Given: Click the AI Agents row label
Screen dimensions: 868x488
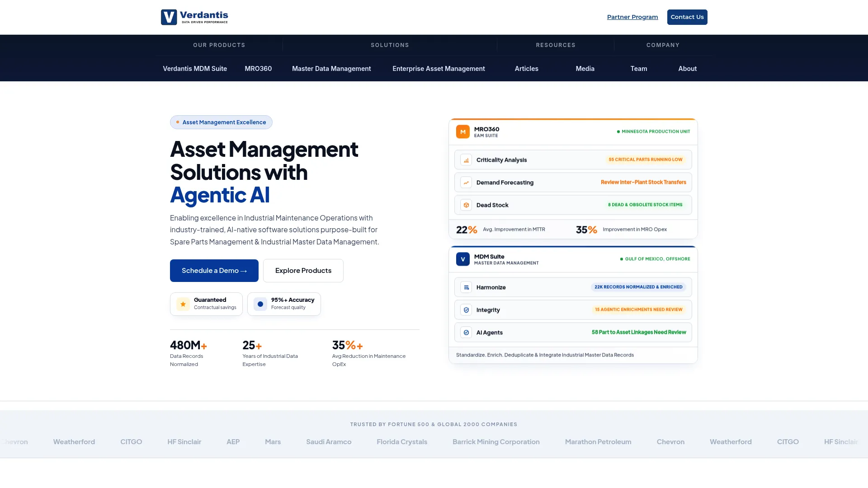Looking at the screenshot, I should tap(489, 333).
